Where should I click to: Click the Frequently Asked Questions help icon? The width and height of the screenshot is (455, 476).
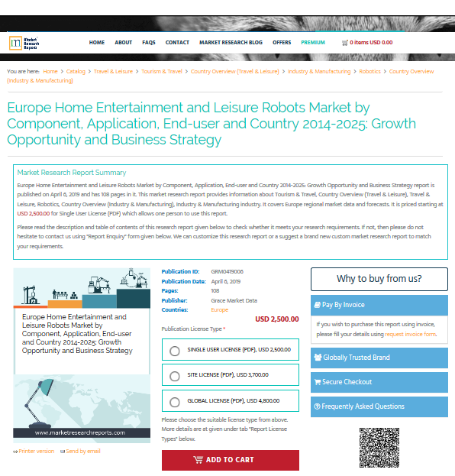317,406
